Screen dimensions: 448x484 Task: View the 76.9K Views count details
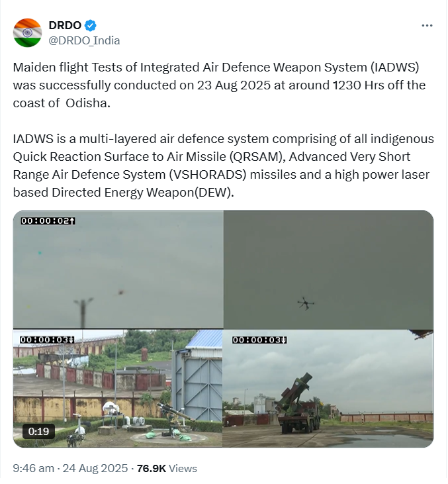[x=167, y=469]
